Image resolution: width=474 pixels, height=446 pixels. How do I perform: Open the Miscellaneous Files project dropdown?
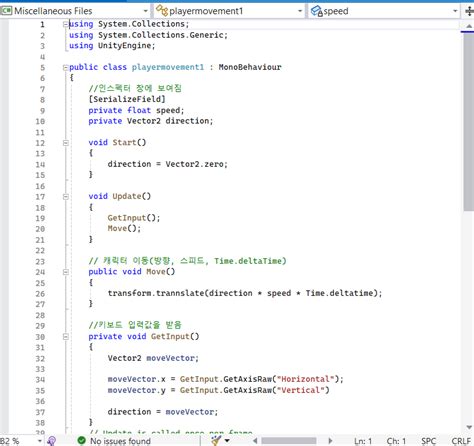145,11
